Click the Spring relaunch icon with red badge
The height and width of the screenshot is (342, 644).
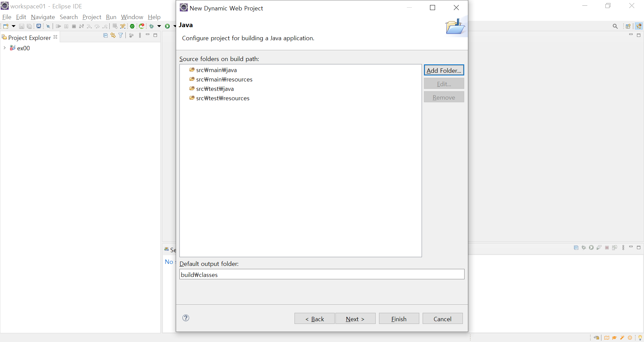pos(142,26)
